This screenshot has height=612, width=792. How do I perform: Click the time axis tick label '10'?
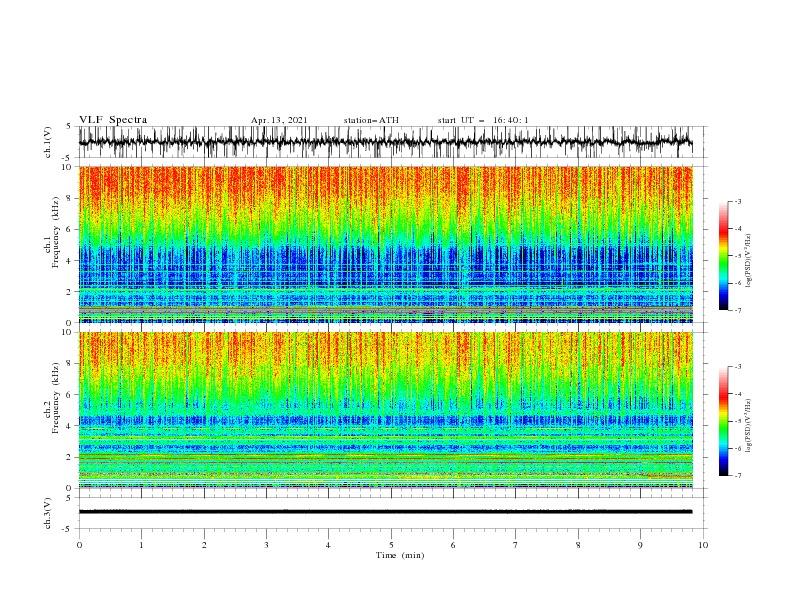(x=703, y=545)
